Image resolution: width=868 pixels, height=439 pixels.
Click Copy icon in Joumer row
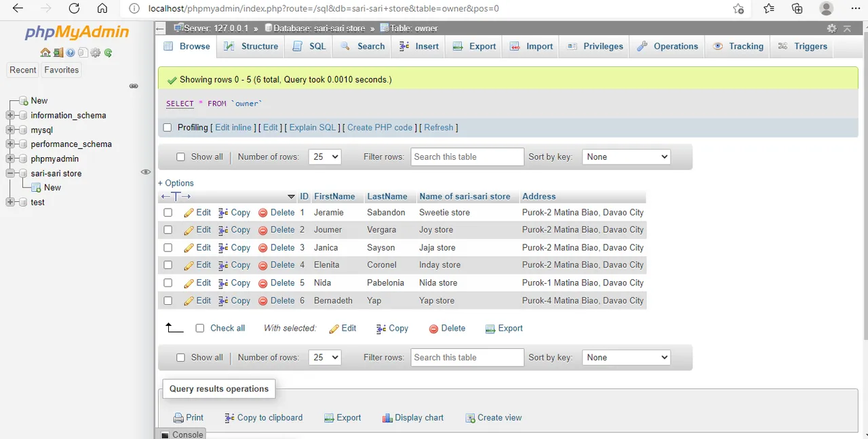tap(223, 230)
